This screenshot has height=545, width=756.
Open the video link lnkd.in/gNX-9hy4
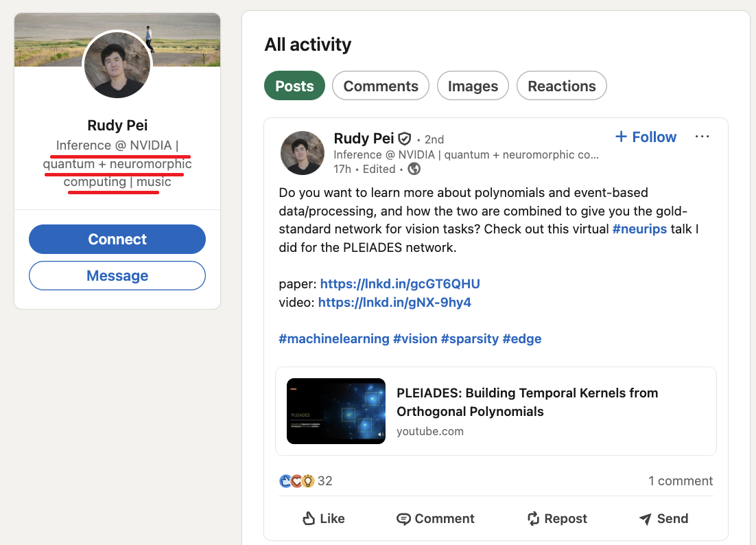pos(394,302)
